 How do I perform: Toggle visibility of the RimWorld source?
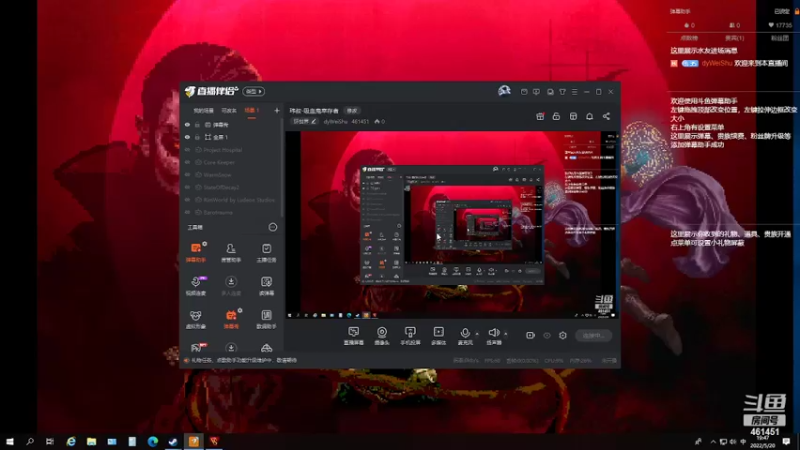pos(187,200)
